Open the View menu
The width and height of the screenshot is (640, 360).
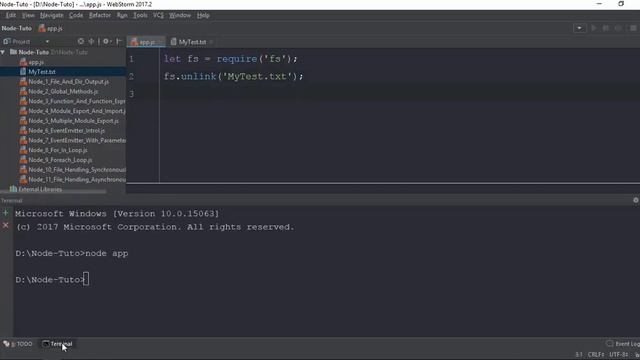(28, 15)
